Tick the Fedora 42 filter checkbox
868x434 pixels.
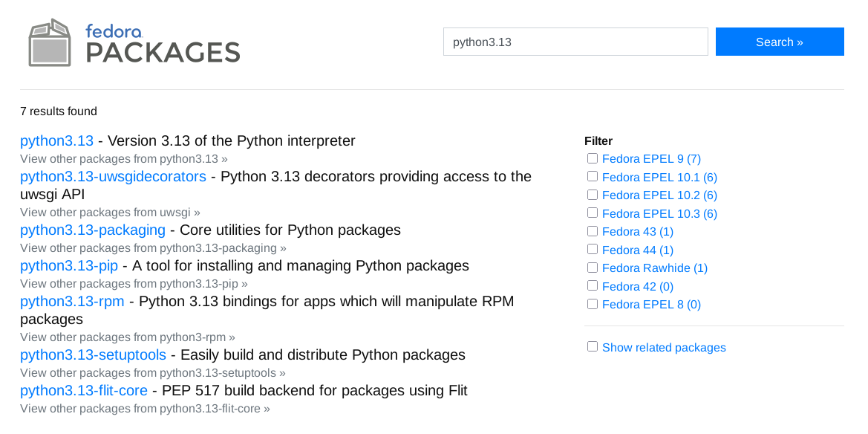click(593, 285)
